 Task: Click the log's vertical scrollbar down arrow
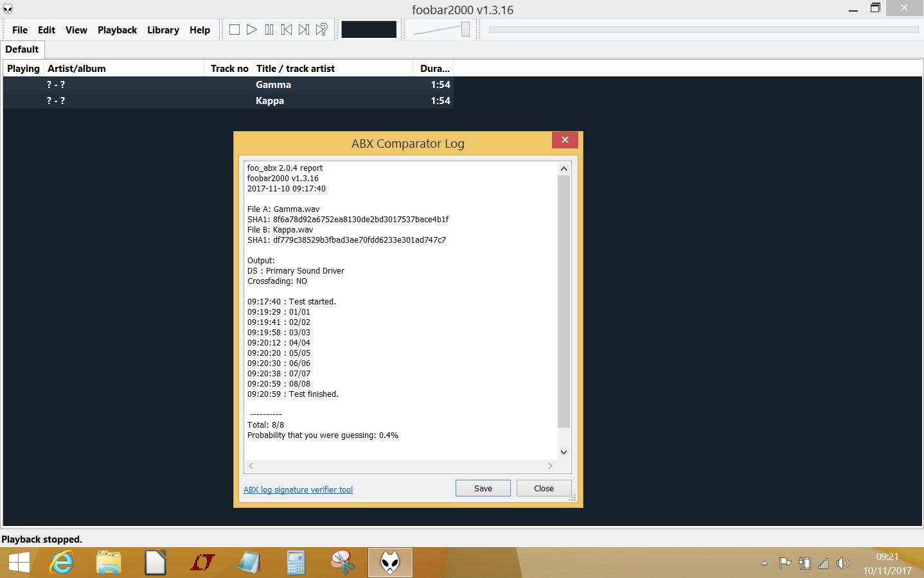564,452
